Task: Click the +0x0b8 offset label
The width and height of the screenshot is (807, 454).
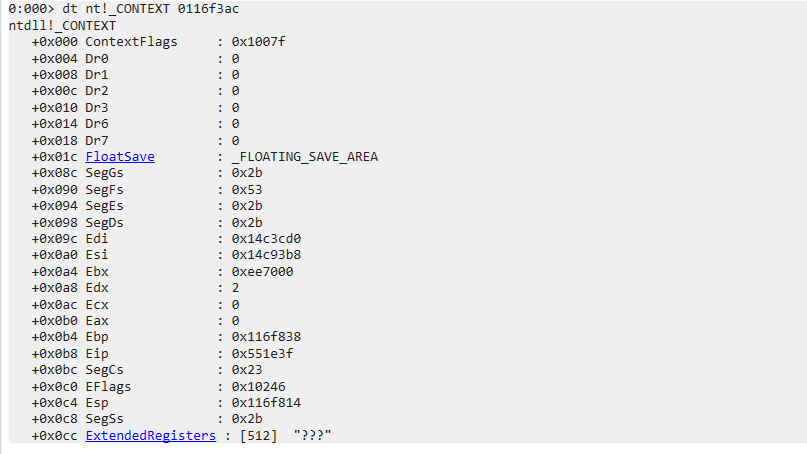Action: tap(55, 354)
